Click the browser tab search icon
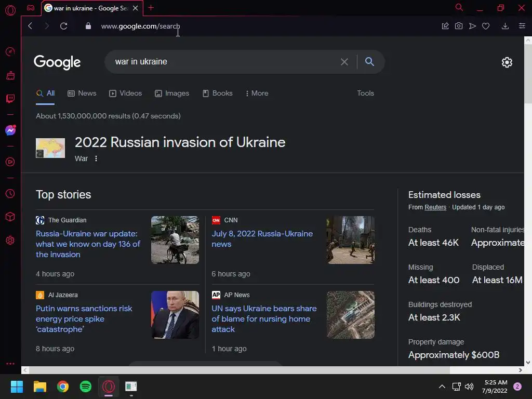This screenshot has width=532, height=399. click(x=459, y=7)
